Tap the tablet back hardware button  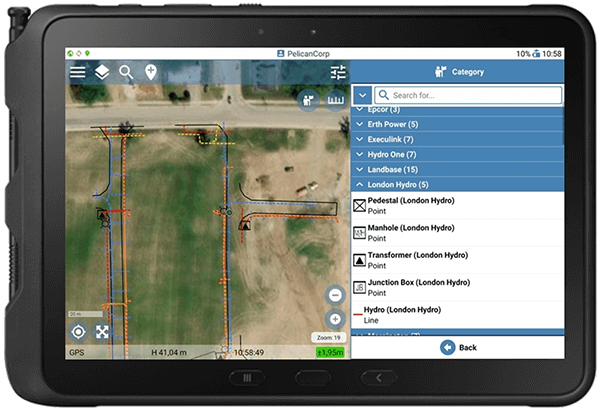point(379,378)
